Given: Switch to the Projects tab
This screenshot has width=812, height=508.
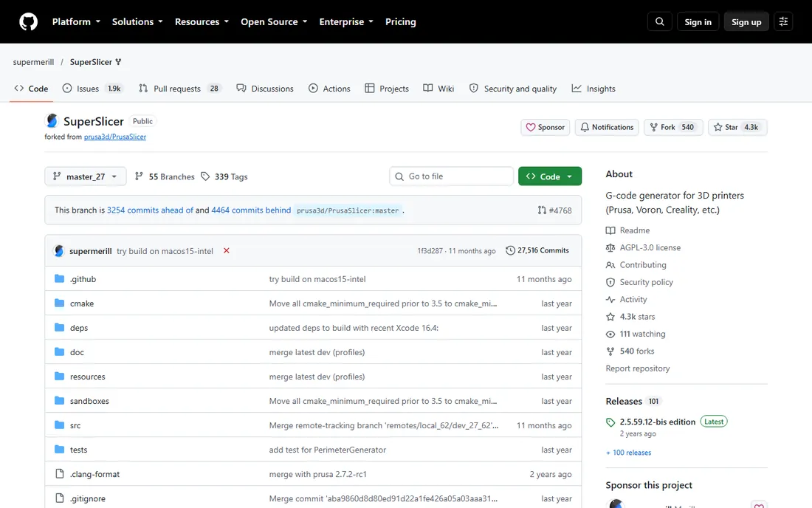Looking at the screenshot, I should pyautogui.click(x=387, y=89).
